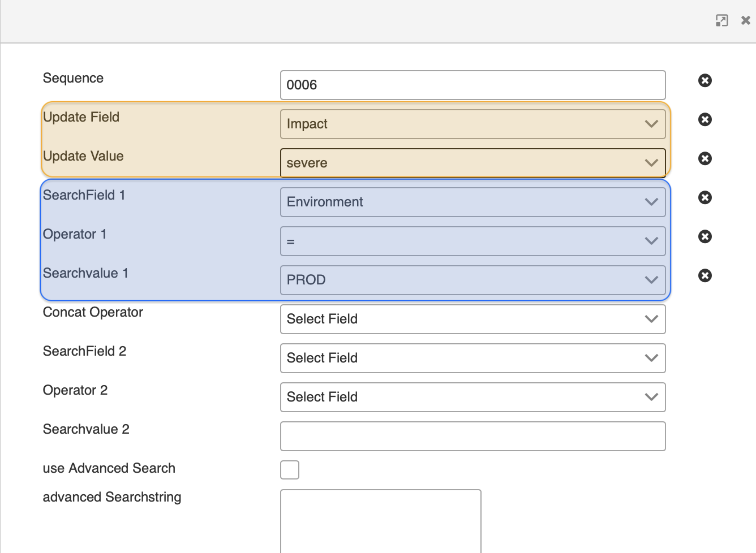Viewport: 756px width, 553px height.
Task: Open the Searchvalue 1 PROD dropdown
Action: pyautogui.click(x=472, y=280)
